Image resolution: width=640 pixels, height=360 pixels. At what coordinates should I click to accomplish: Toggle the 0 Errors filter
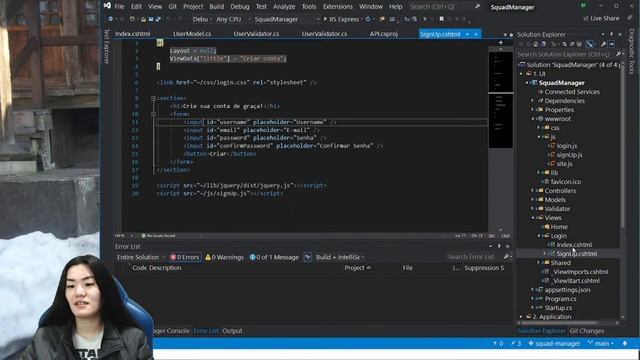point(185,257)
